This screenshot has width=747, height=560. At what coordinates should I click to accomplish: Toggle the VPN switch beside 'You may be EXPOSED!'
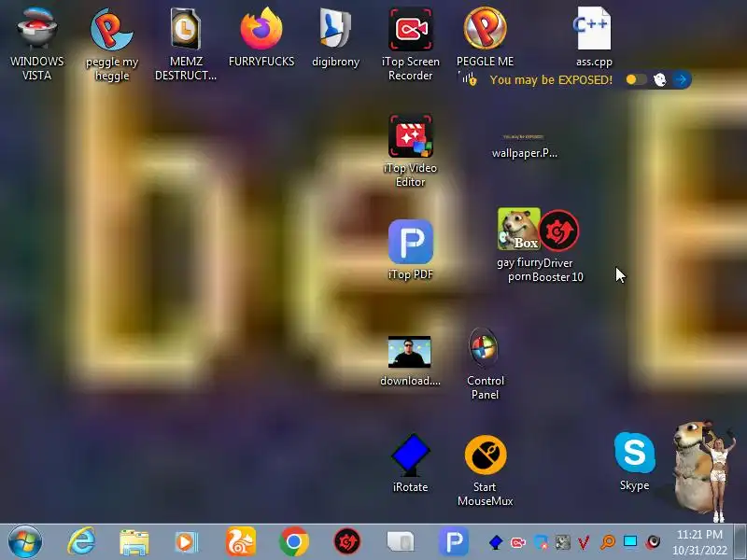[636, 79]
